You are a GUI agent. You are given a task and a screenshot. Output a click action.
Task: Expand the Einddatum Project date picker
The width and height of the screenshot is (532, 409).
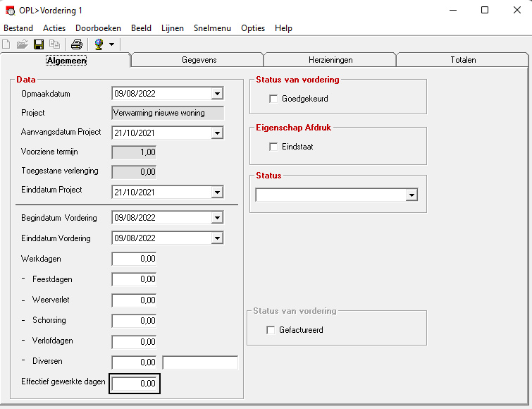coord(217,192)
